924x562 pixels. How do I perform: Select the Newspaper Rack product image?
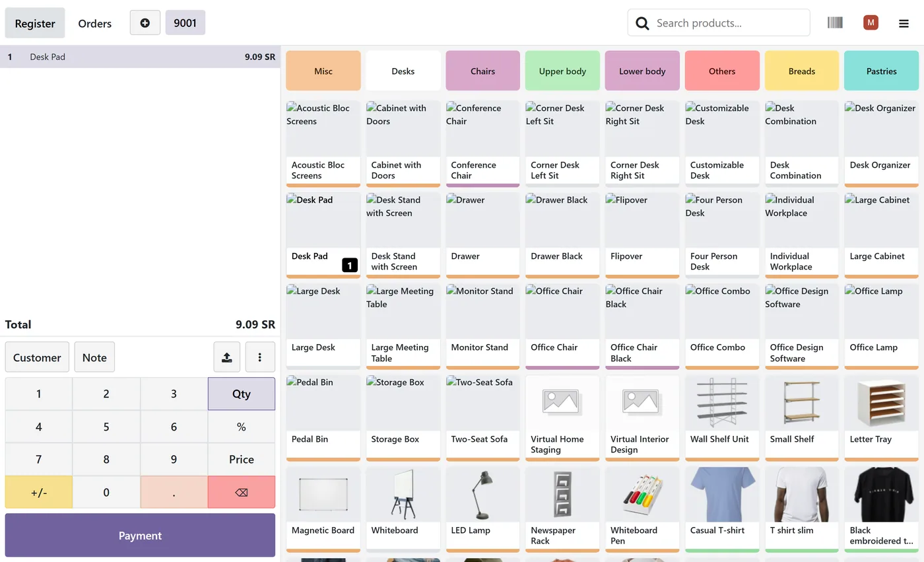(x=562, y=495)
